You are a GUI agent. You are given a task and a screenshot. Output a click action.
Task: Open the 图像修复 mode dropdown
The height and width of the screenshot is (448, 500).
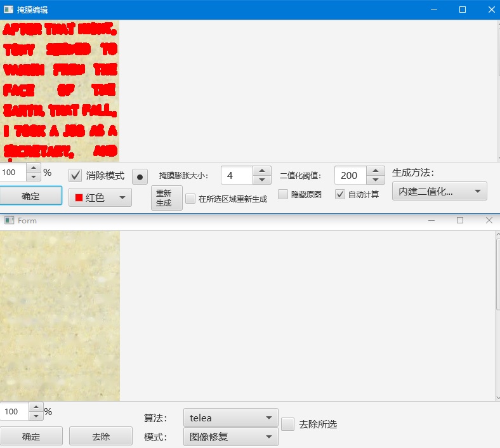click(231, 437)
